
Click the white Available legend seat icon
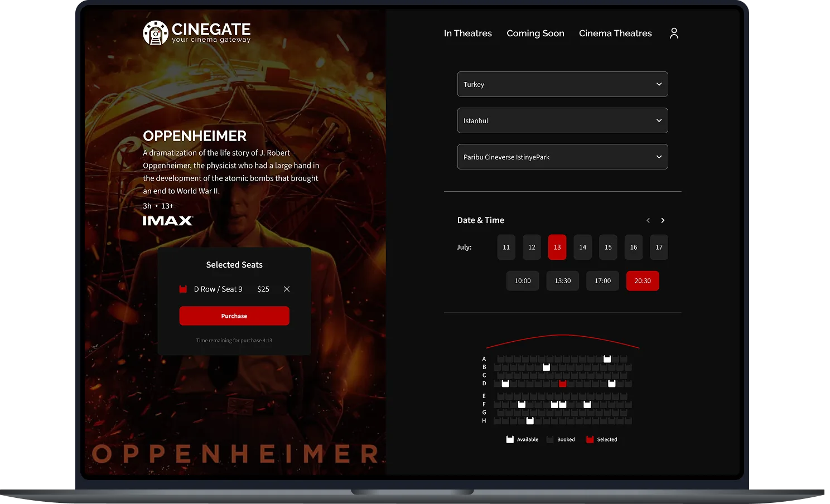point(510,439)
